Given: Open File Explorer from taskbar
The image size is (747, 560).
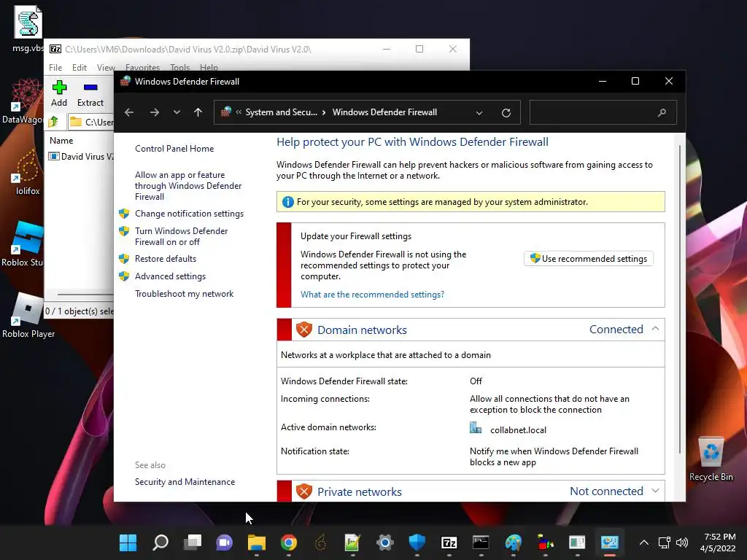Looking at the screenshot, I should click(257, 542).
